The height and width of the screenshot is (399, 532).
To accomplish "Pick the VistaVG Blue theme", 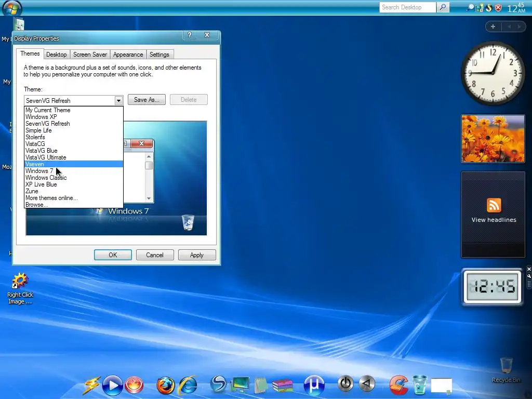I will coord(74,151).
